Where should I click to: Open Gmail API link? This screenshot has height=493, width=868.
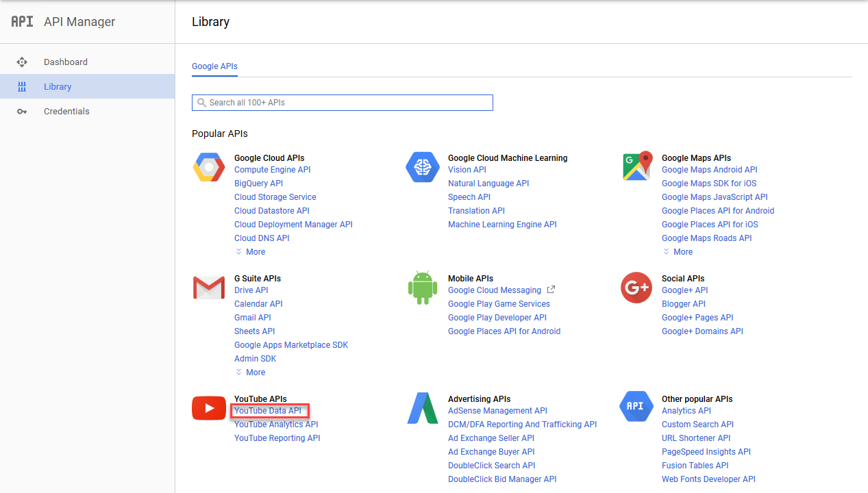coord(253,318)
